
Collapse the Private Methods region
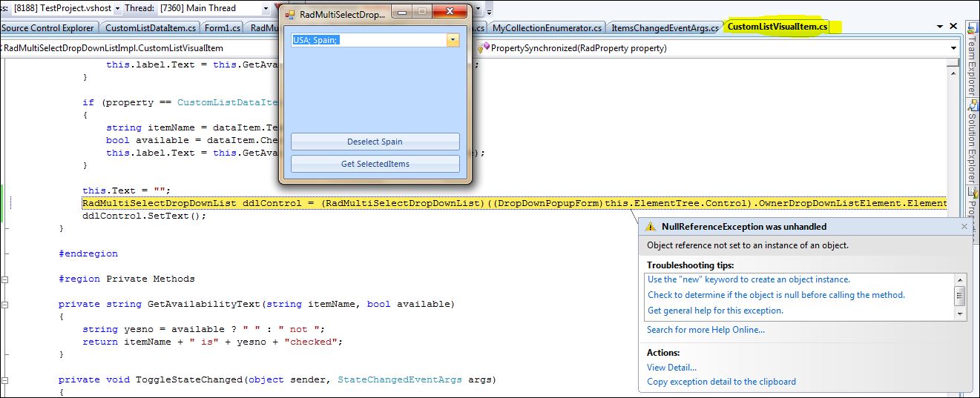point(4,279)
